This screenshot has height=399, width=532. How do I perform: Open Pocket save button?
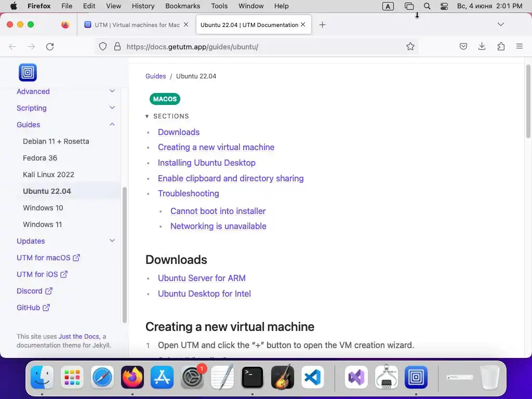click(x=463, y=46)
